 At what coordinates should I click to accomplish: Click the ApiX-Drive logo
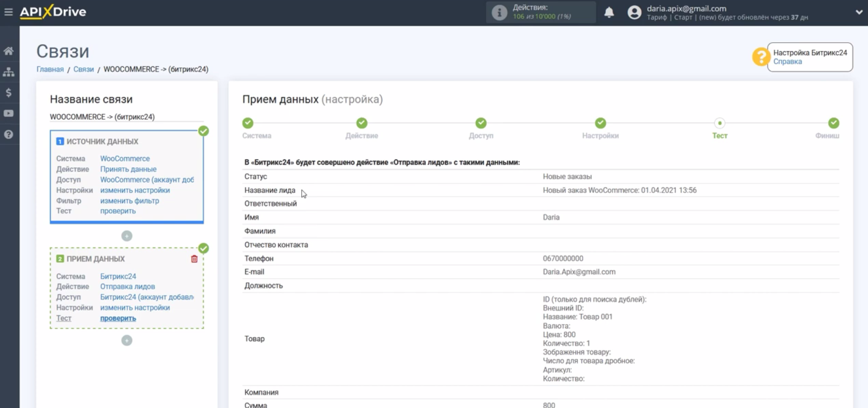point(53,12)
